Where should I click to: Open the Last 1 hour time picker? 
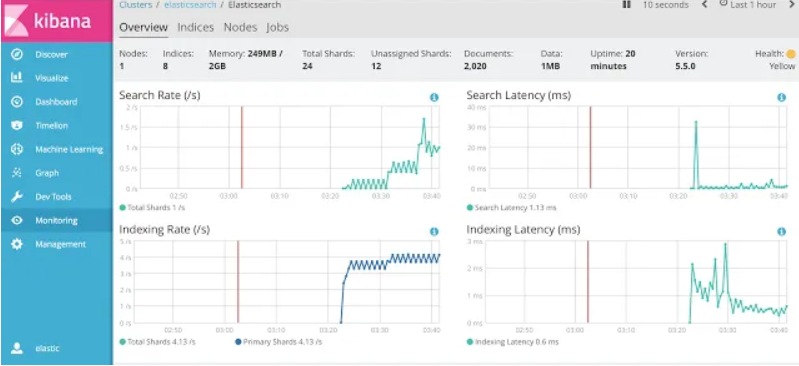pos(753,5)
